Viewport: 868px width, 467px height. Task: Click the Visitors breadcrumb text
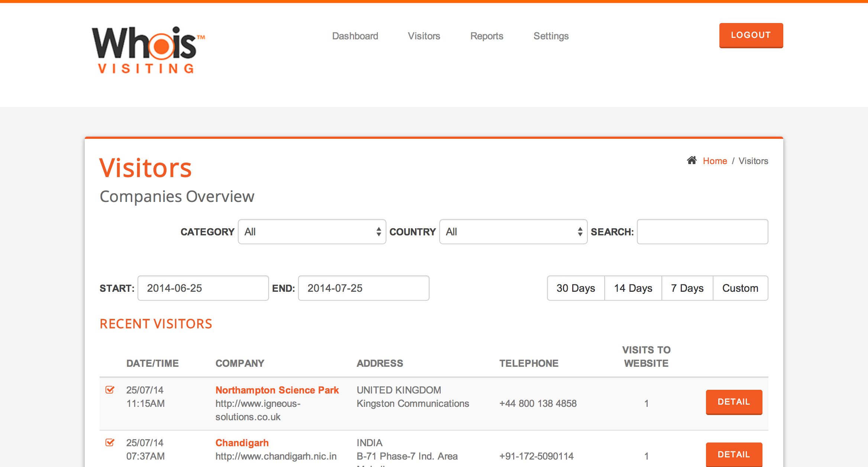[x=753, y=161]
